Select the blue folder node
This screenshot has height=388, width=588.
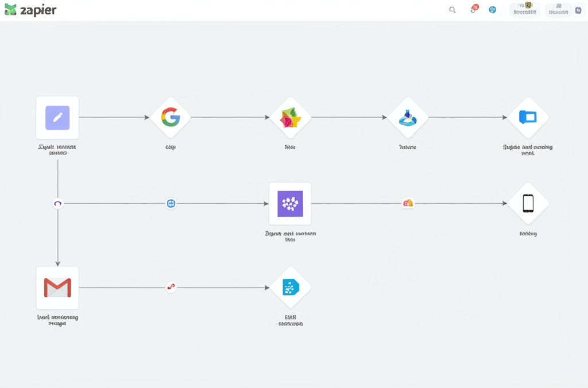(x=528, y=117)
